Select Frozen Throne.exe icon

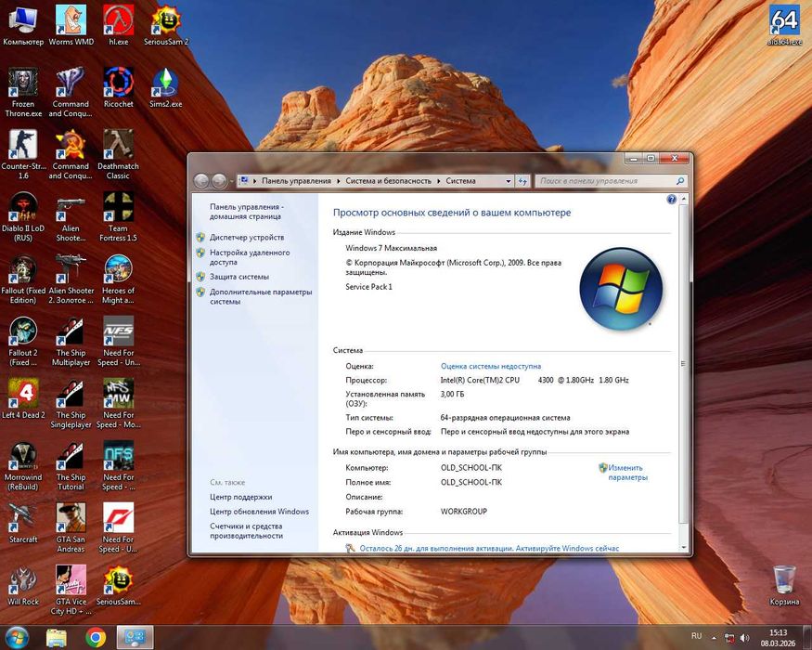pos(23,92)
